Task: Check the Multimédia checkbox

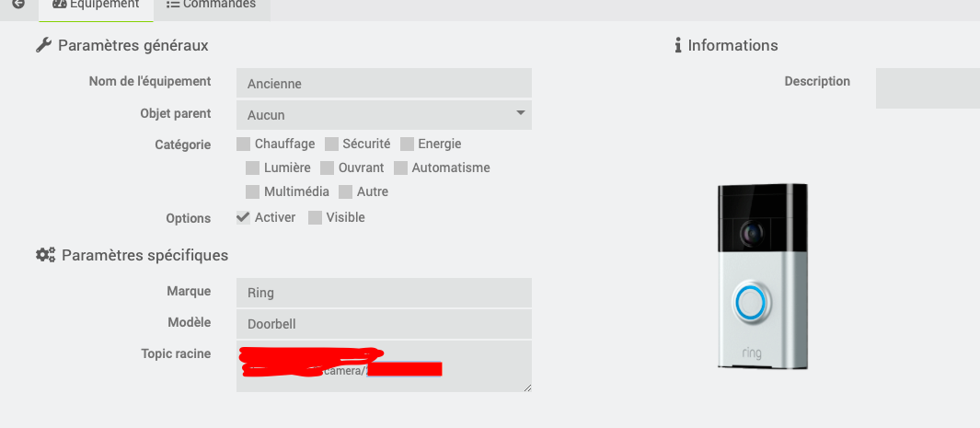Action: (253, 191)
